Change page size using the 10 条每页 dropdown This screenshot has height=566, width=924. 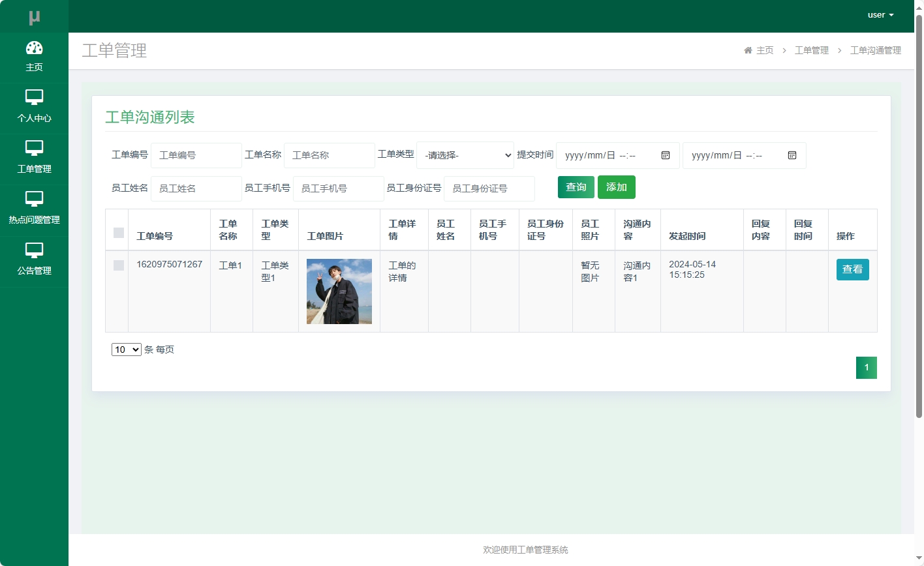(126, 350)
